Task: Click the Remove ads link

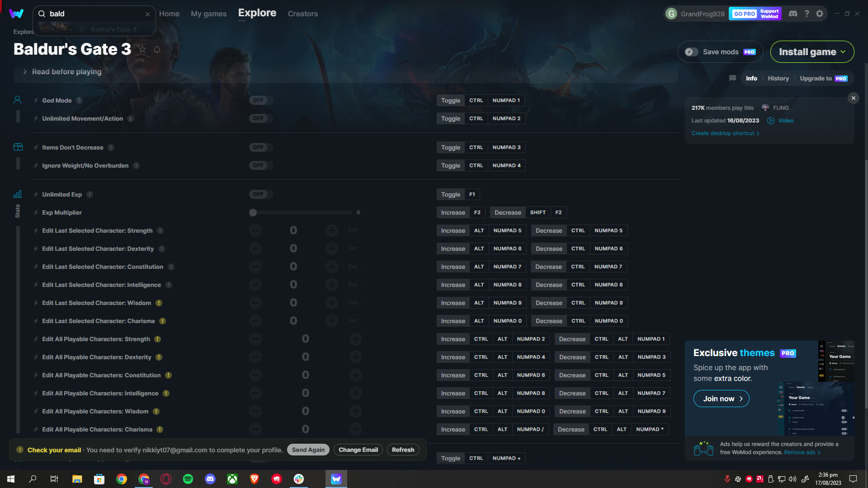Action: pos(802,452)
